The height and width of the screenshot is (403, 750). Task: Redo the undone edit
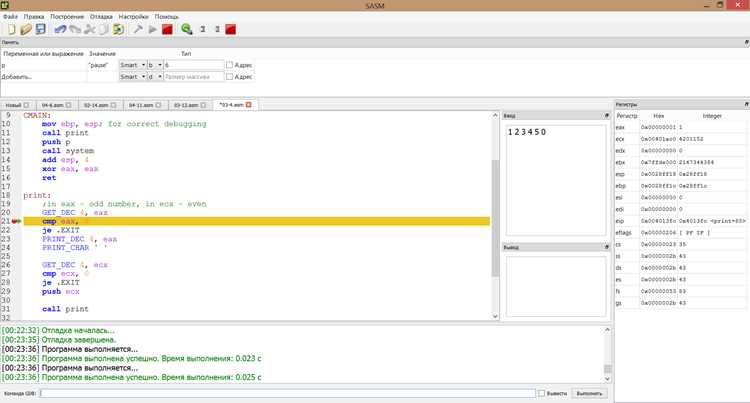(x=75, y=29)
